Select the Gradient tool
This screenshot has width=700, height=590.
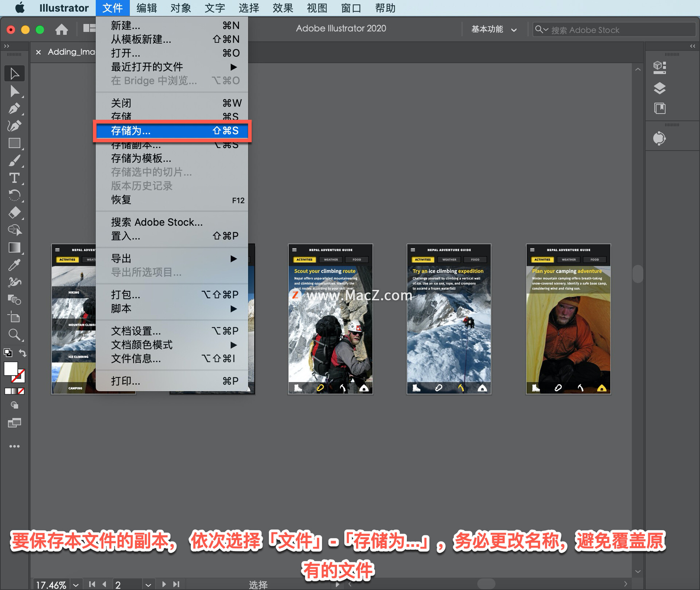(14, 248)
